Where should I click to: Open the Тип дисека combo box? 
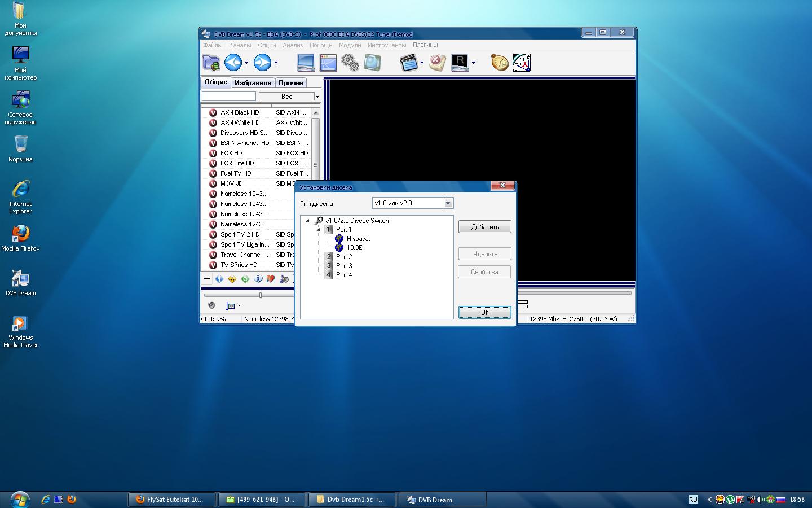click(413, 203)
